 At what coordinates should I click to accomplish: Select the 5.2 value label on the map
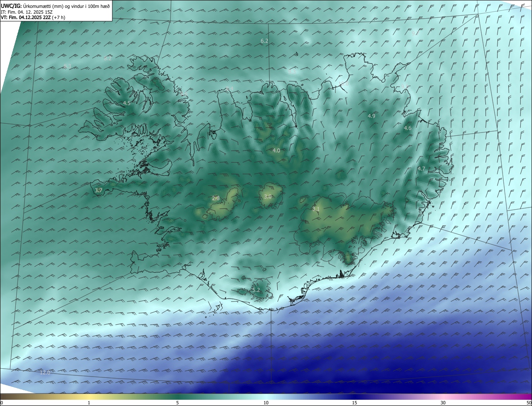256,290
